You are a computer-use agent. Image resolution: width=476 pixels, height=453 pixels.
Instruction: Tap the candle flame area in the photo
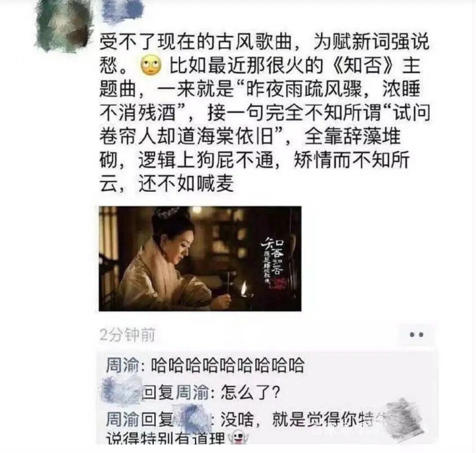244,289
